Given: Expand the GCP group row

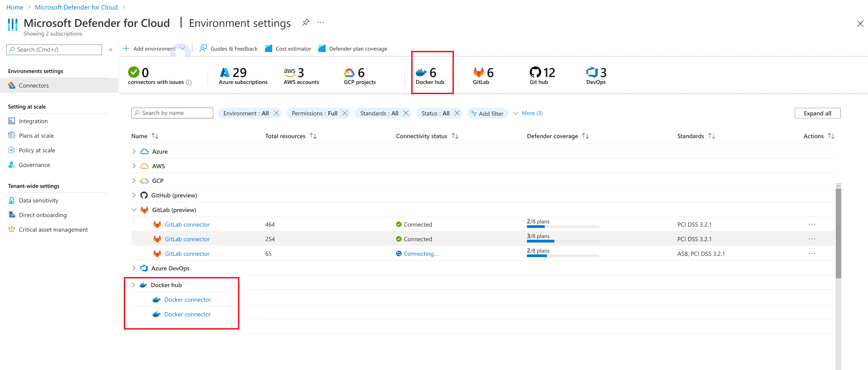Looking at the screenshot, I should tap(134, 181).
